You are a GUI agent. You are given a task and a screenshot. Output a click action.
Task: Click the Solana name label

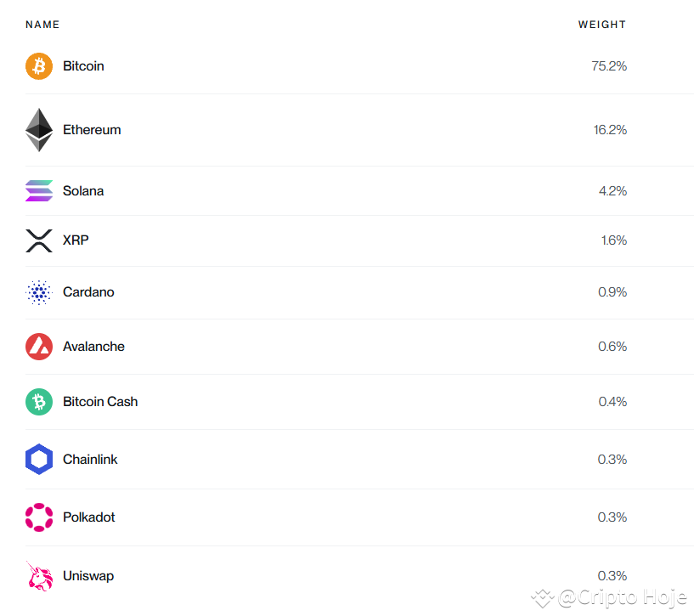click(83, 190)
